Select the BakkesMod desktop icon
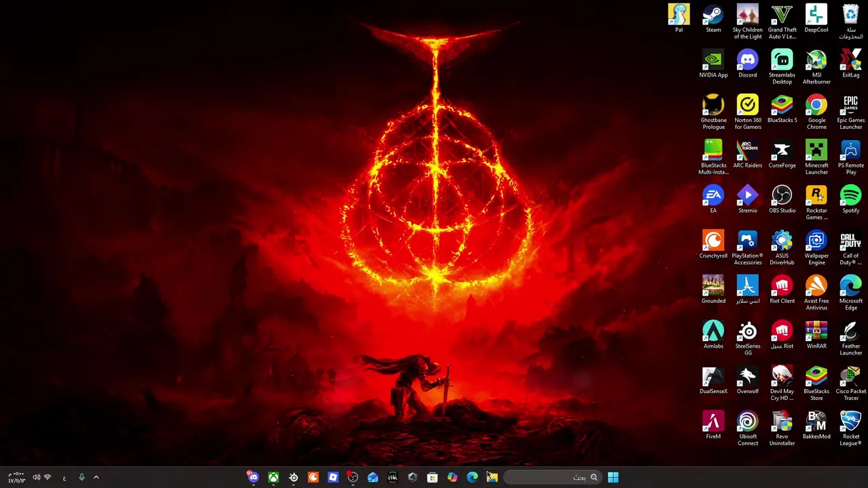Image resolution: width=868 pixels, height=488 pixels. point(816,426)
